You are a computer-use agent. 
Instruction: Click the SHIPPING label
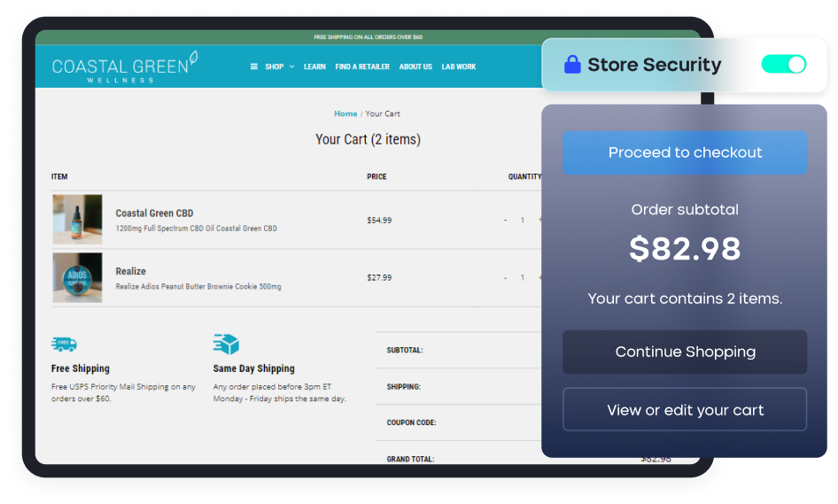(x=404, y=387)
